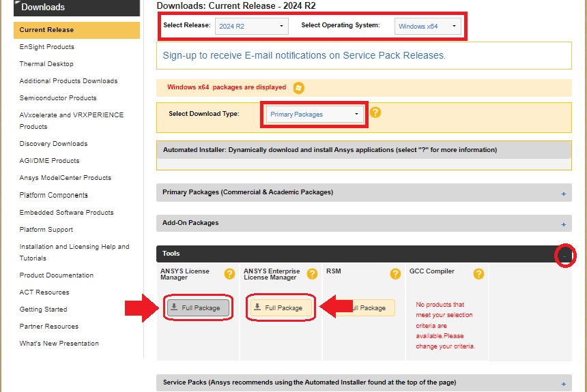Download ANSYS License Manager Full Package

pos(198,307)
